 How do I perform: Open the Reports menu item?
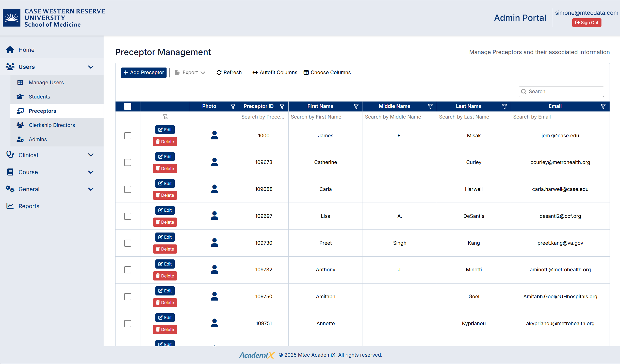29,206
